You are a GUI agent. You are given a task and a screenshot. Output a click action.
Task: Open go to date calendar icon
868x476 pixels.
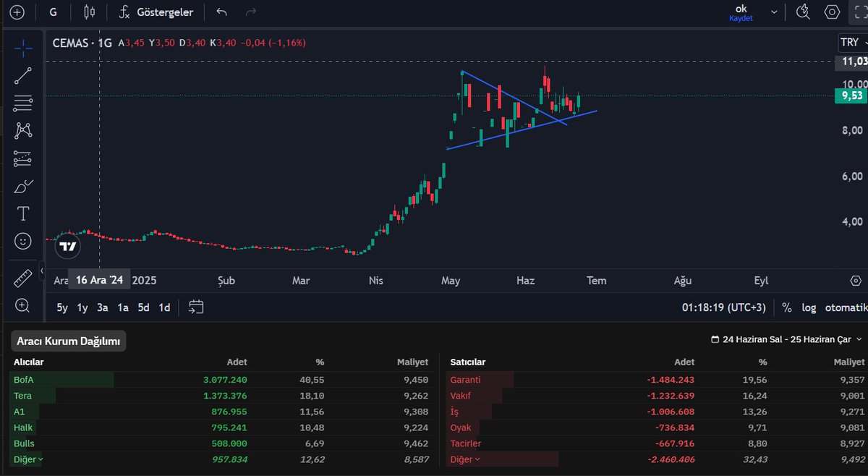195,307
